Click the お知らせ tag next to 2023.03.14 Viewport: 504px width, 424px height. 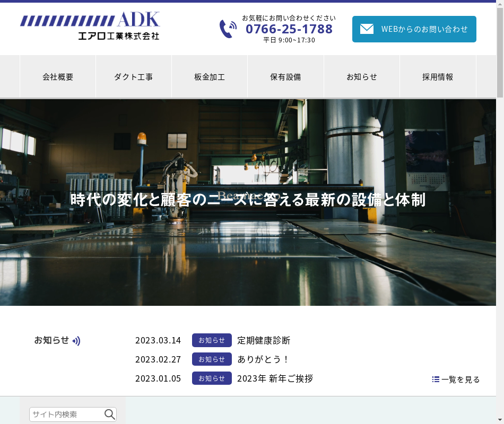click(x=212, y=340)
